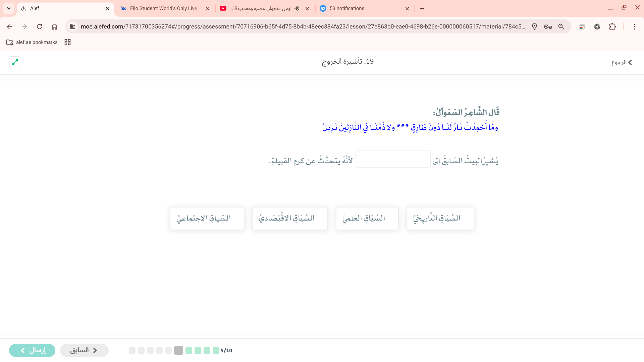This screenshot has width=644, height=362.
Task: Reload the page with refresh icon
Action: click(x=39, y=26)
